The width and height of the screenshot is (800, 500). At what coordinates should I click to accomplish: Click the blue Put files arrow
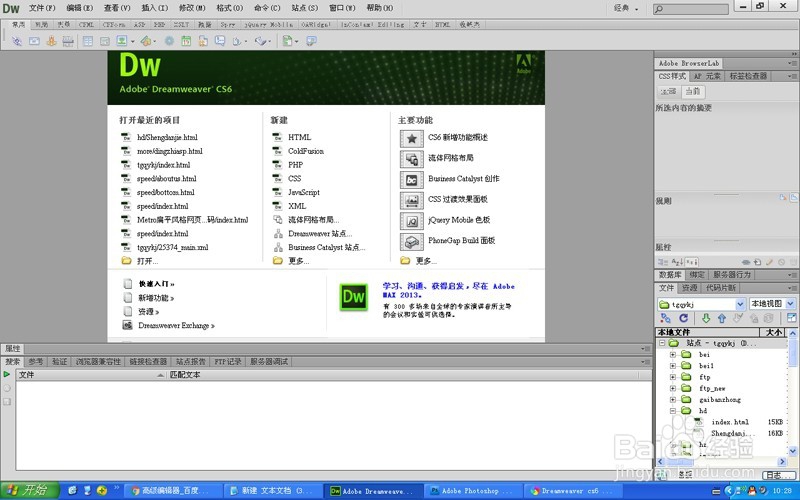[721, 318]
